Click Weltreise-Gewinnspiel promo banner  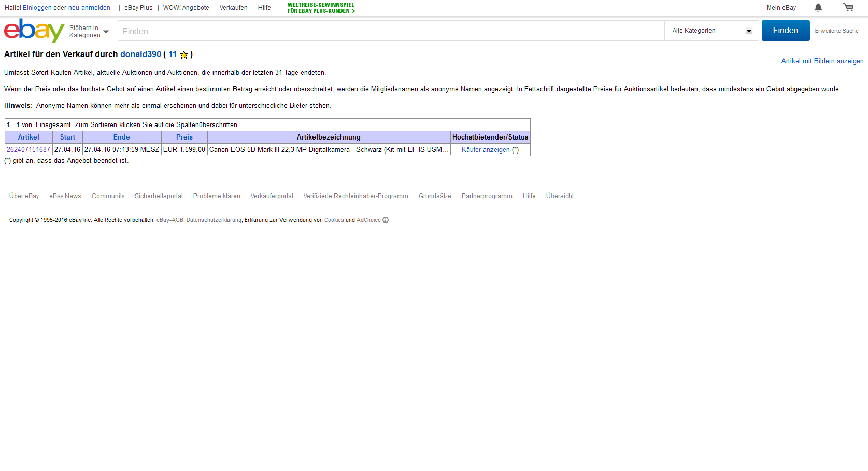tap(321, 8)
